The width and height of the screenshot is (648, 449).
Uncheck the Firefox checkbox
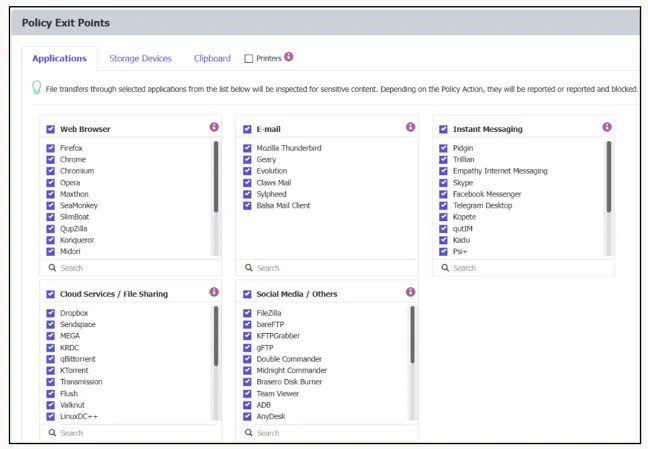[x=50, y=148]
